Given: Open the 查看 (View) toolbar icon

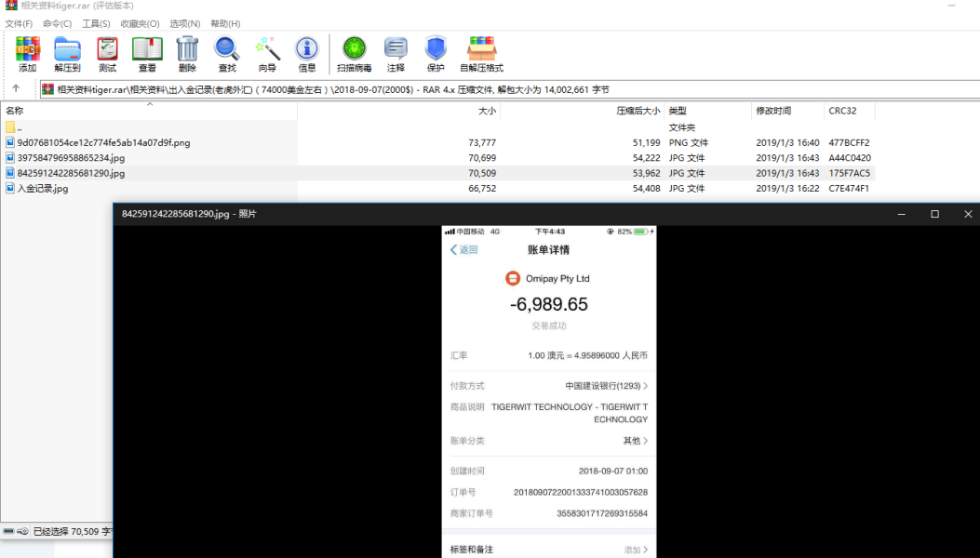Looking at the screenshot, I should 147,54.
